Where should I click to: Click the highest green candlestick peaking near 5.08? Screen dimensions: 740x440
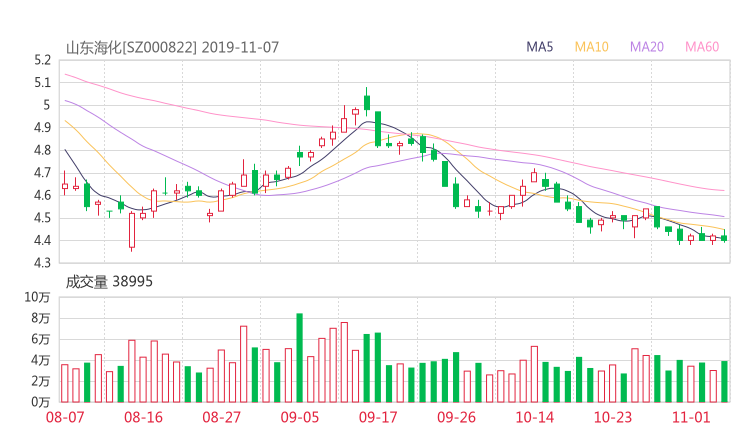tap(367, 102)
